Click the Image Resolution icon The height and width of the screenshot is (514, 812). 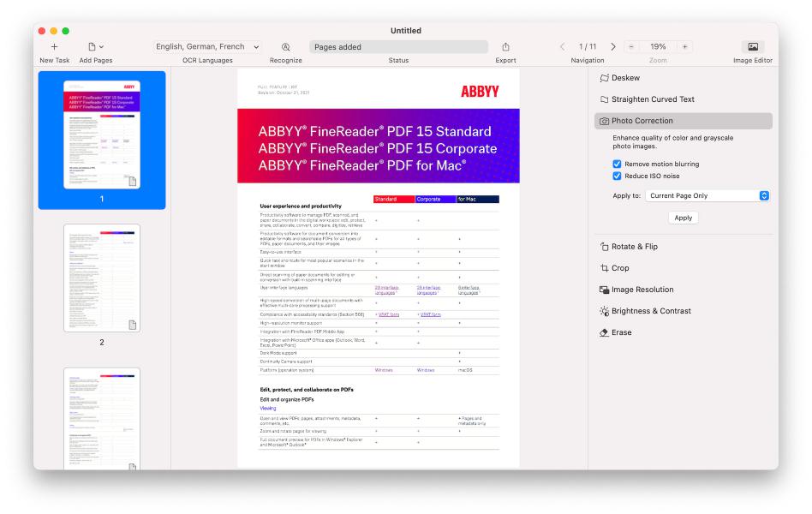click(604, 290)
